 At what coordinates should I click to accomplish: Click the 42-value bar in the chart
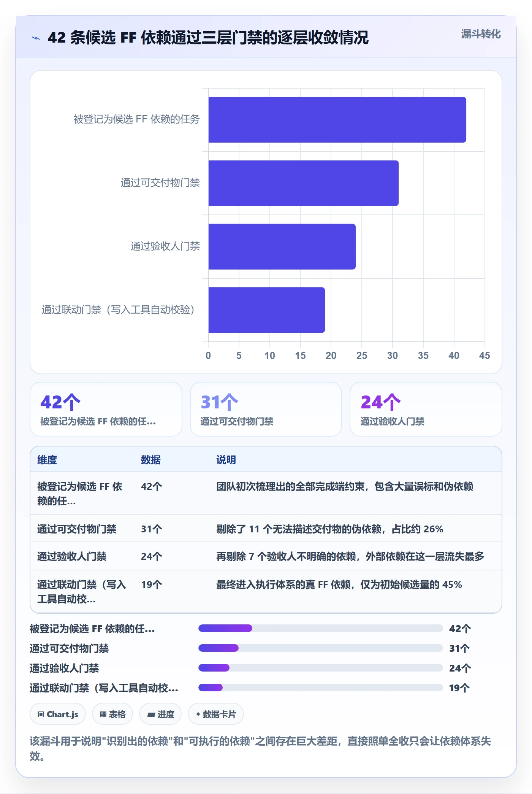point(337,120)
